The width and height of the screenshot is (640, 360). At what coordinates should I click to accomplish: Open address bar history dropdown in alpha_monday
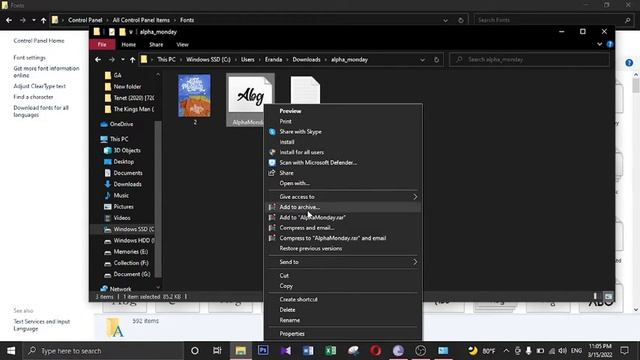[x=422, y=60]
